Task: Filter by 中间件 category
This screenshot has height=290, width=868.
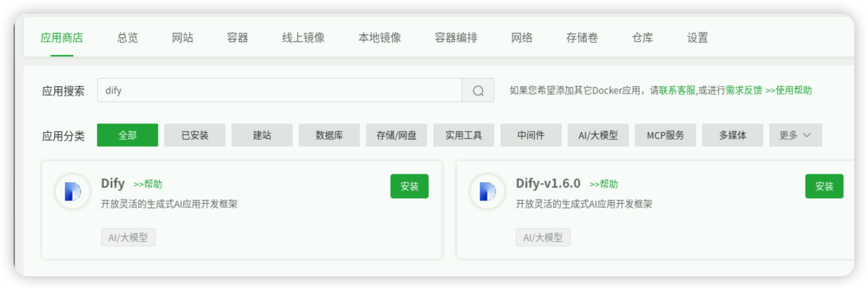Action: point(531,135)
